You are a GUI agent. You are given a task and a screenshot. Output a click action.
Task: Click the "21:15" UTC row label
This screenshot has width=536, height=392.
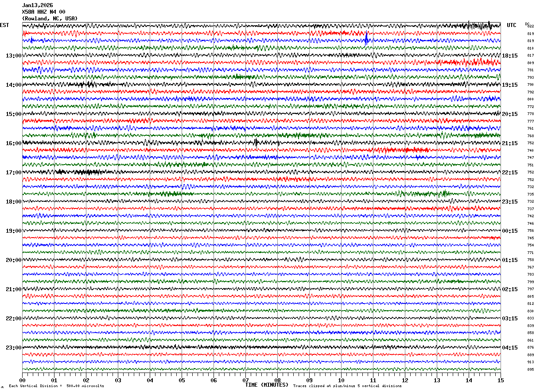pos(510,143)
